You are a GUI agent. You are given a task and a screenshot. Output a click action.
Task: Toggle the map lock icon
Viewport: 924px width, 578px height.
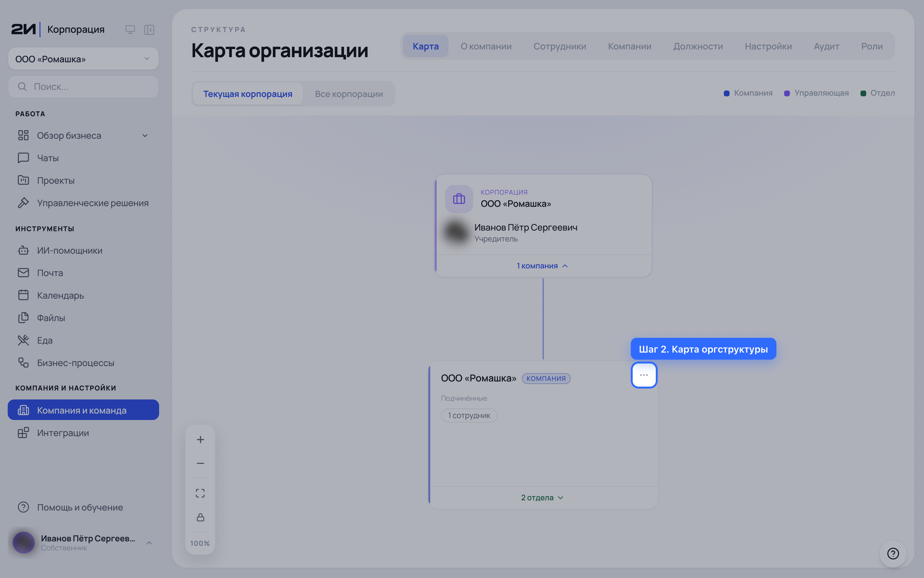[200, 517]
